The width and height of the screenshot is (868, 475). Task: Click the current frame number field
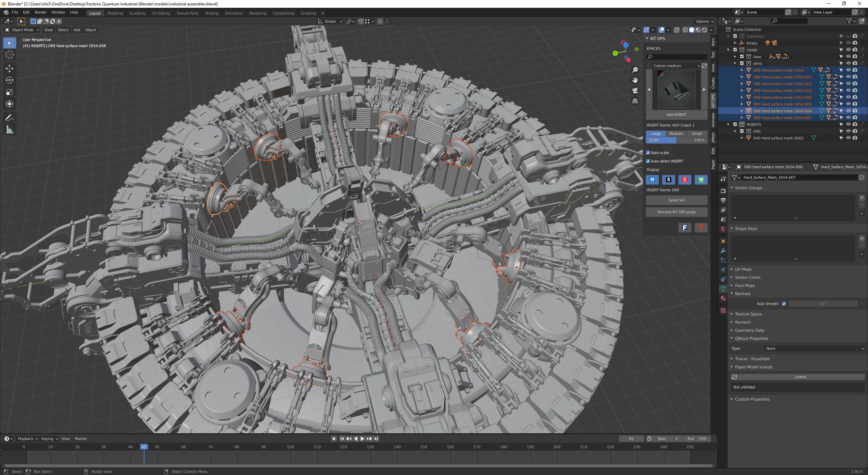(x=631, y=439)
